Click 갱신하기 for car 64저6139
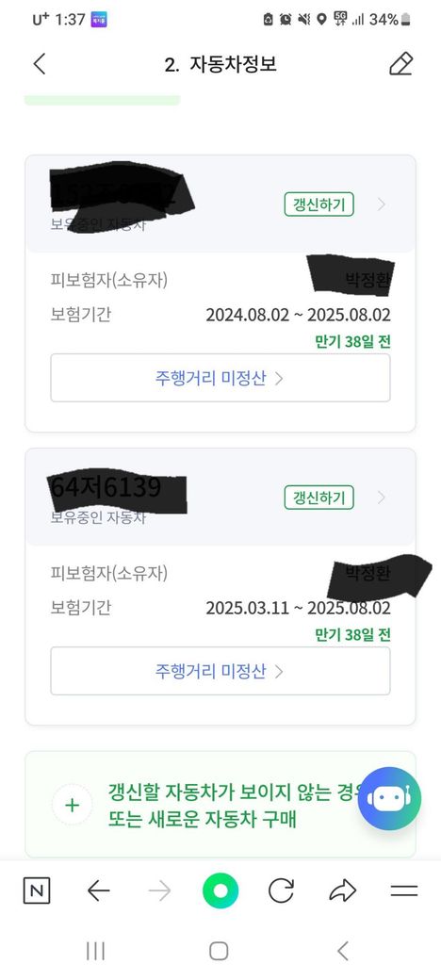 coord(319,498)
